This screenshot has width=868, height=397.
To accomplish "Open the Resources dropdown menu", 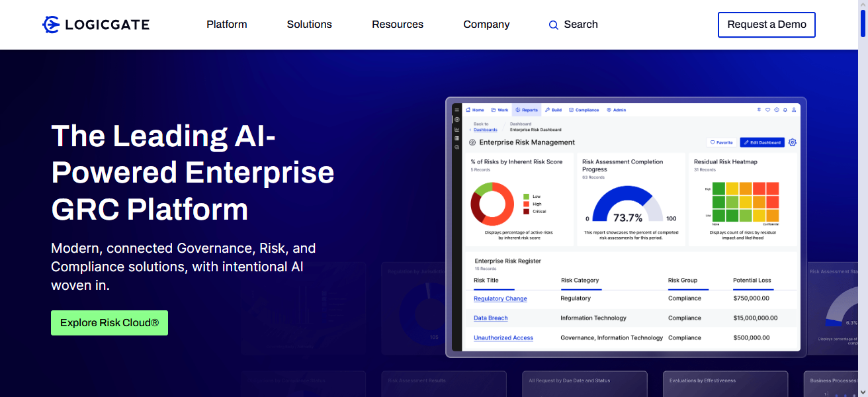I will 397,24.
